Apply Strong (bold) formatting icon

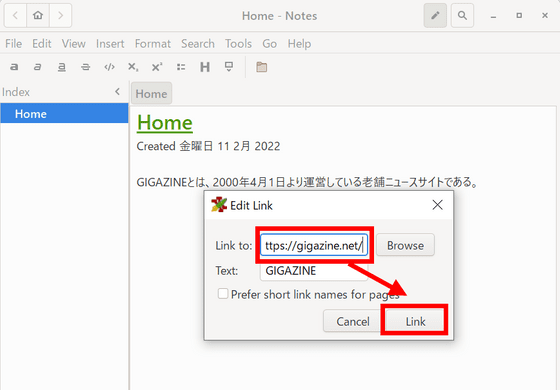[14, 67]
